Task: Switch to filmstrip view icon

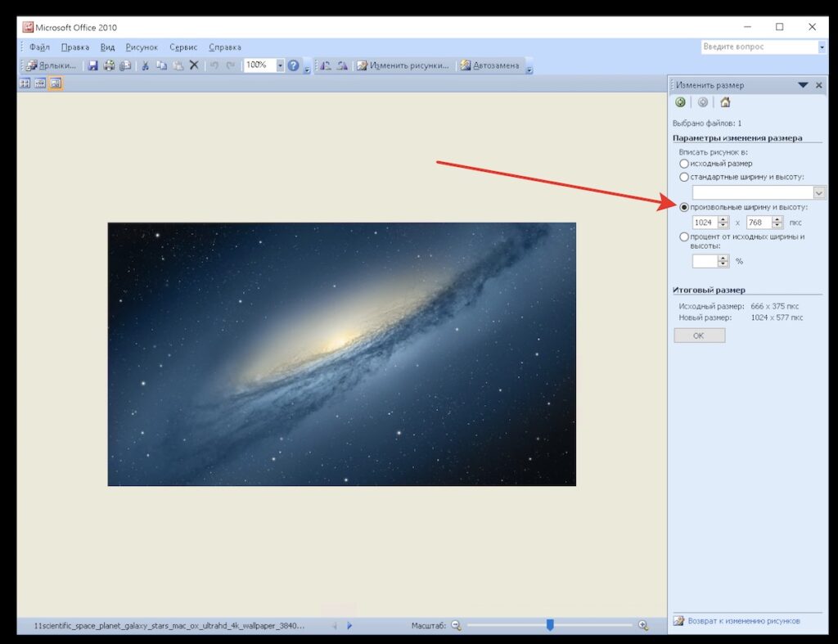Action: 40,83
